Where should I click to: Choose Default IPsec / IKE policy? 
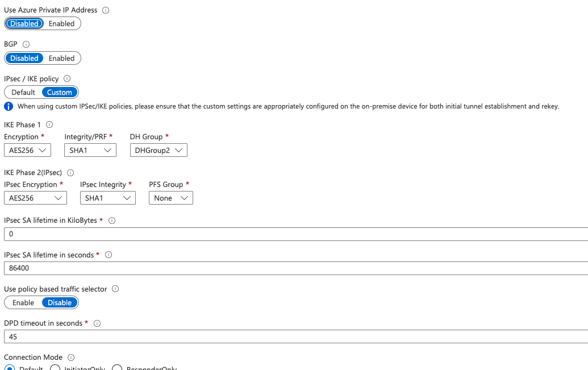pyautogui.click(x=23, y=92)
